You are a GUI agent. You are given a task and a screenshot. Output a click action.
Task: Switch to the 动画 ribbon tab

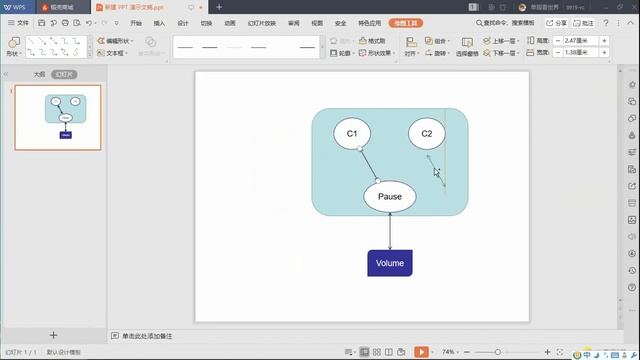[230, 23]
